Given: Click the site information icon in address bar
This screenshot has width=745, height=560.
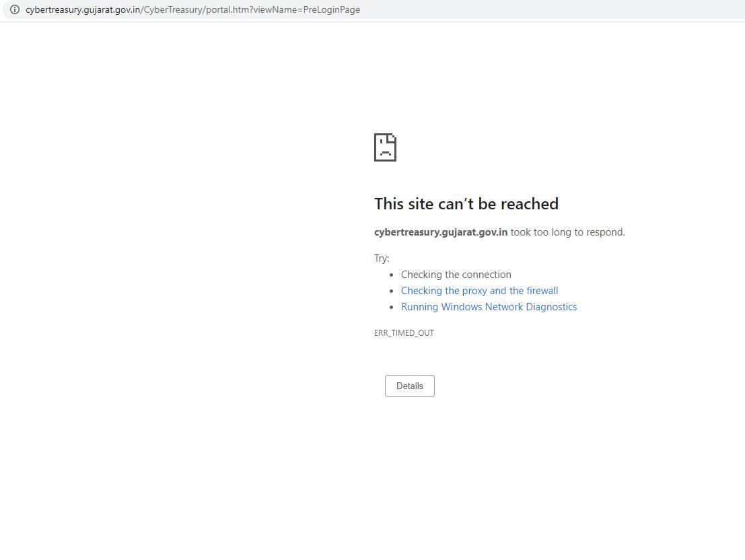Looking at the screenshot, I should (x=15, y=9).
